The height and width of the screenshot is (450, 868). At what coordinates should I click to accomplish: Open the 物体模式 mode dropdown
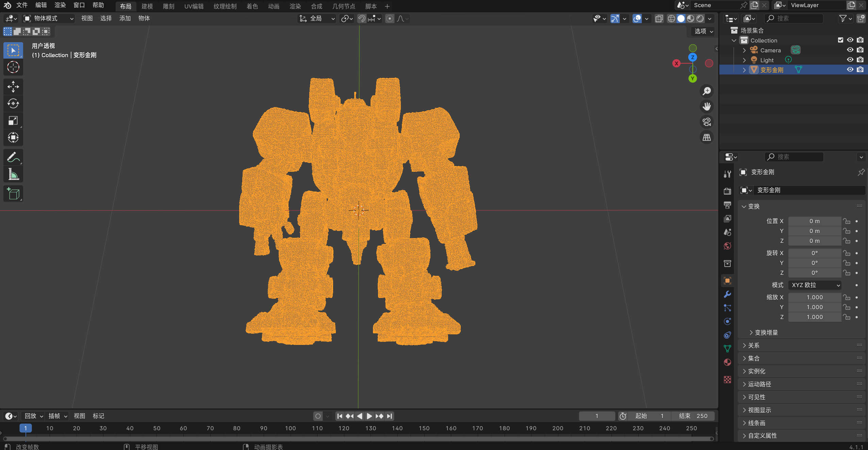coord(49,18)
